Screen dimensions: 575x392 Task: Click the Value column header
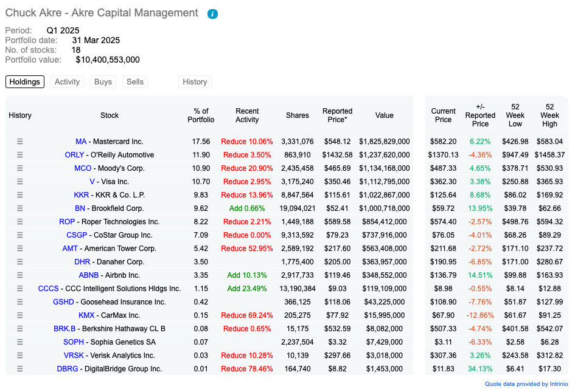point(385,115)
